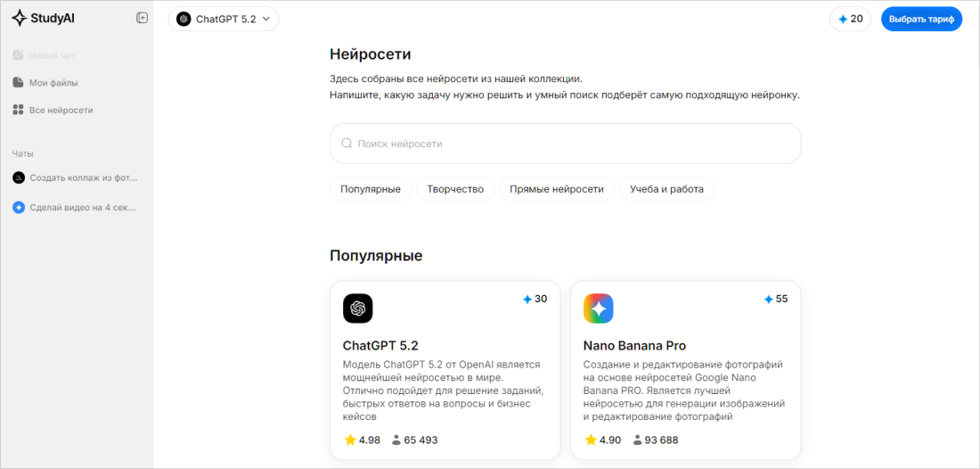This screenshot has width=980, height=469.
Task: Click the Мои файлы document icon
Action: pyautogui.click(x=18, y=83)
